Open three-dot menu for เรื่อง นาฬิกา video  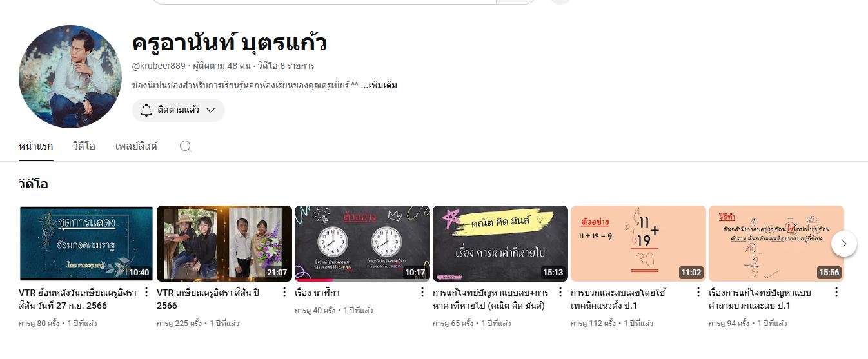coord(422,292)
